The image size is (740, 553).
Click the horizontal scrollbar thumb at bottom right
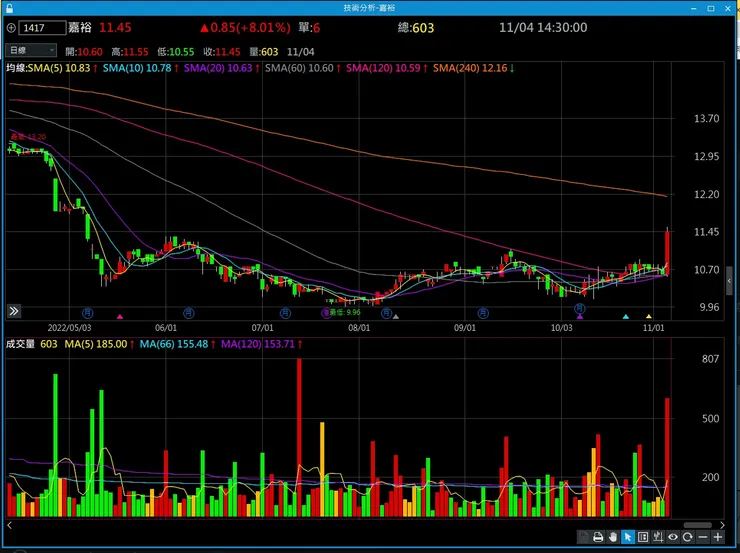pyautogui.click(x=698, y=525)
